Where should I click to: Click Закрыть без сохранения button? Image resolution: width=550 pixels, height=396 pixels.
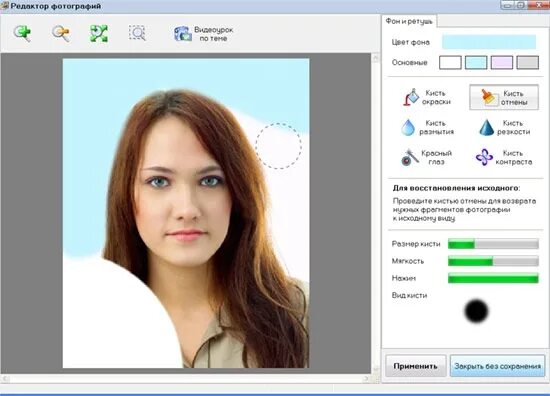click(x=497, y=366)
